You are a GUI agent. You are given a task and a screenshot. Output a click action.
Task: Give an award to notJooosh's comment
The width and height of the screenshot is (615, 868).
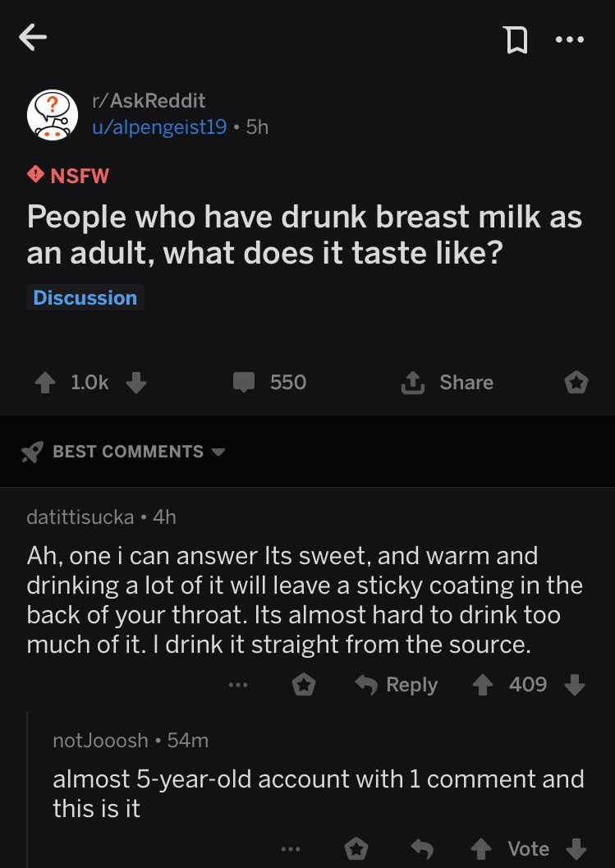point(357,849)
